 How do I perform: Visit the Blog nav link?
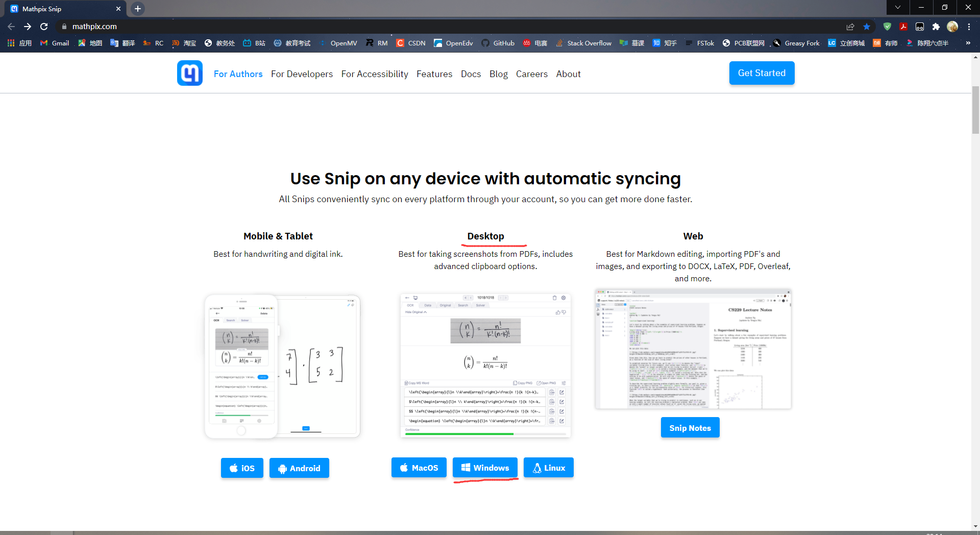499,74
